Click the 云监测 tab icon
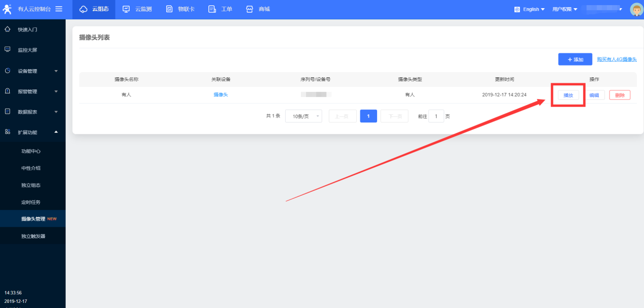 127,9
